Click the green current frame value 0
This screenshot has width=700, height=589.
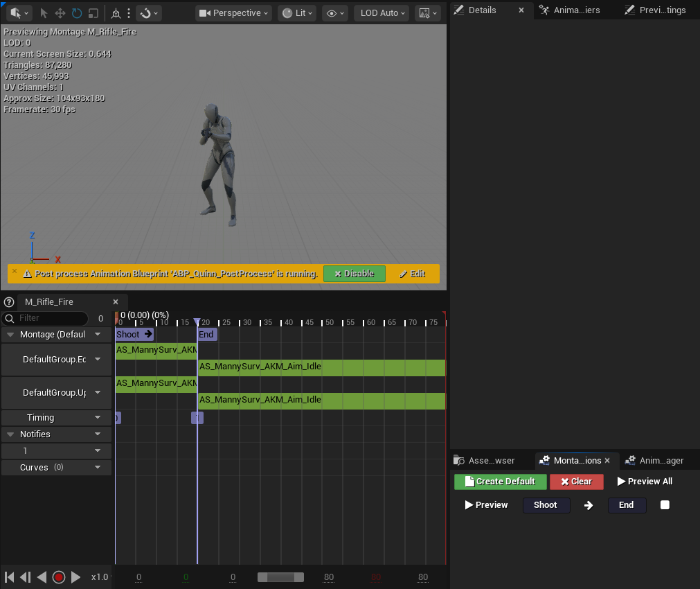186,577
